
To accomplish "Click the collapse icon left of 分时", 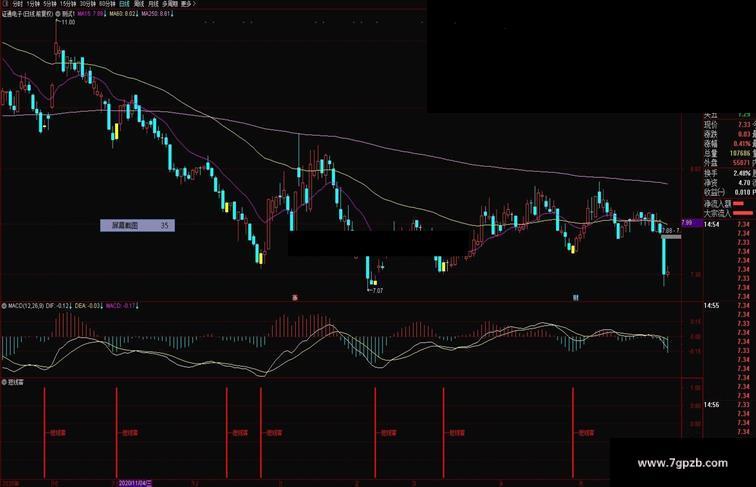I will [x=6, y=4].
